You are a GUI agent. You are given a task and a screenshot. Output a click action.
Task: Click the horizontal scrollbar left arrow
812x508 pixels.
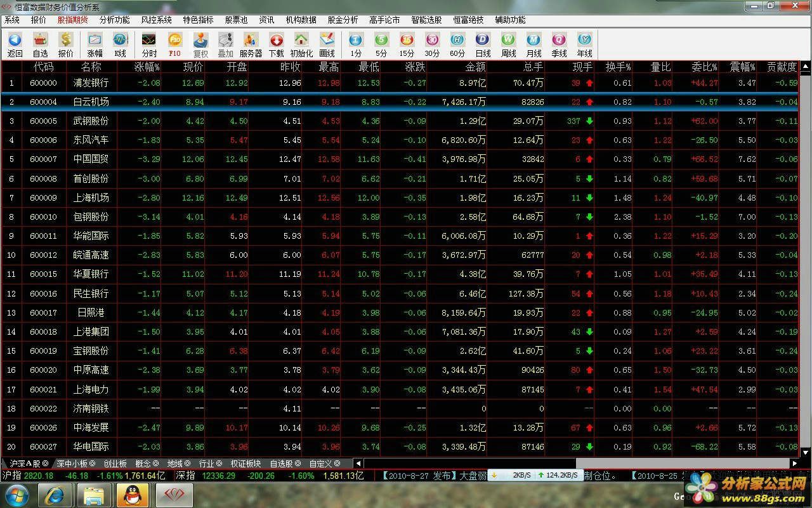pos(358,464)
